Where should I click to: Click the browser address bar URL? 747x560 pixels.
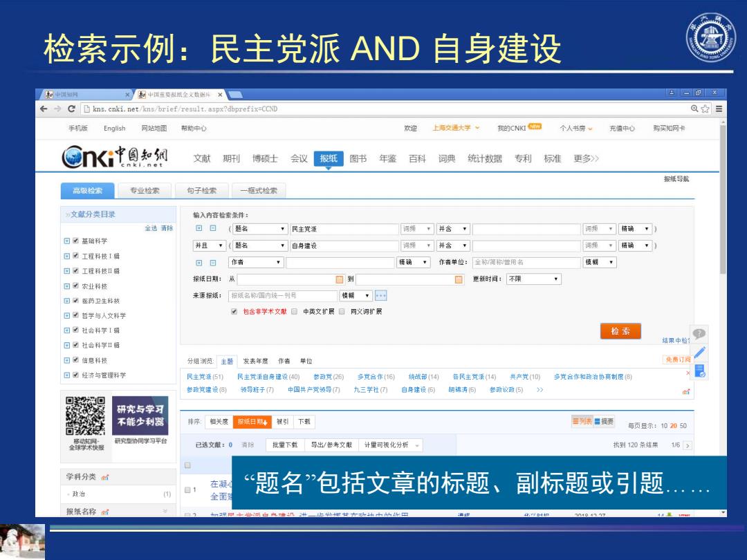coord(185,109)
